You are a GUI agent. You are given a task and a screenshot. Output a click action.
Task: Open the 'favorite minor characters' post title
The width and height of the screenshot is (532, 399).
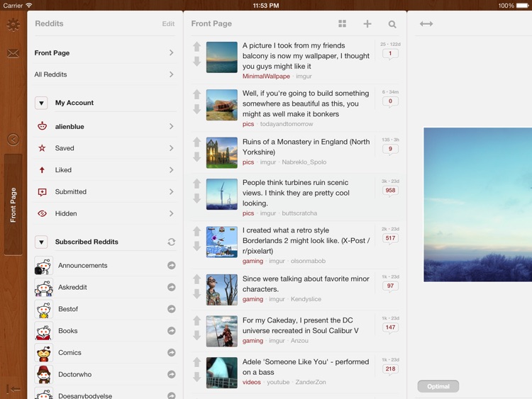tap(306, 284)
